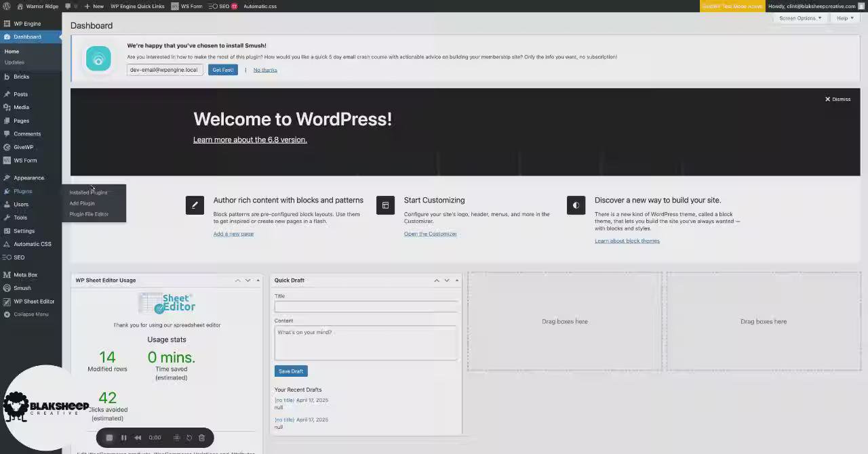The width and height of the screenshot is (868, 454).
Task: Choose Plugin File Editor from flyout
Action: 89,214
